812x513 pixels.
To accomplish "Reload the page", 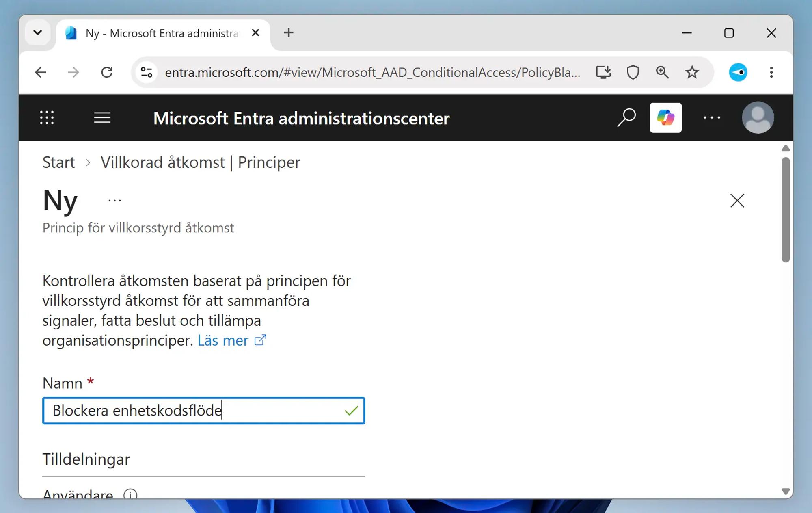I will tap(107, 73).
